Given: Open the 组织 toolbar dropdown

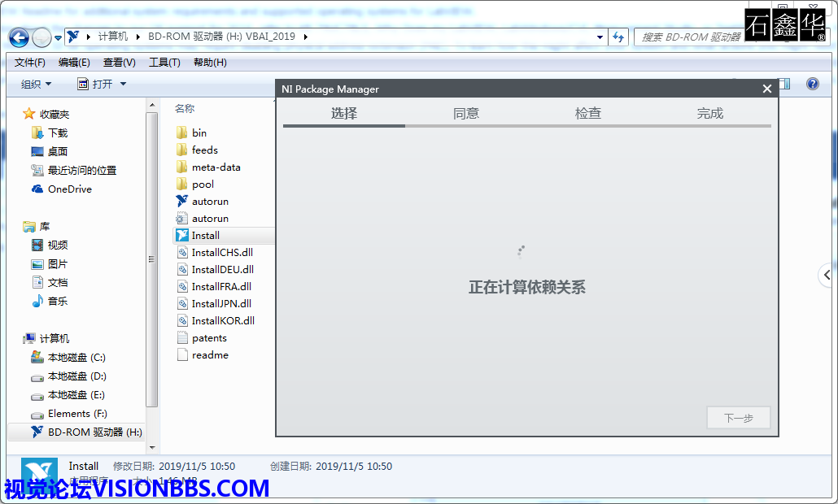Looking at the screenshot, I should (x=37, y=84).
